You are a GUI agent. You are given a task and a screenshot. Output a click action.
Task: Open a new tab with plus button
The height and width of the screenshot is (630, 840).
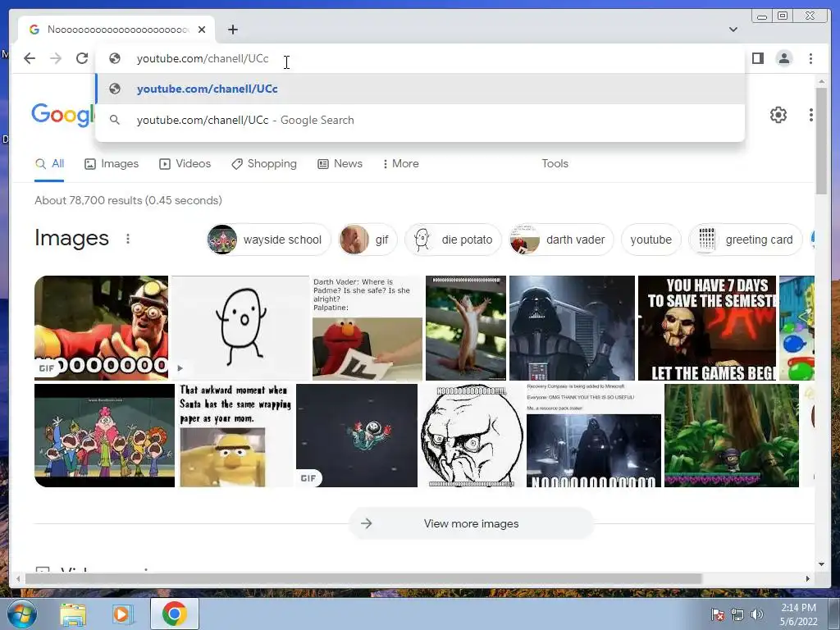(232, 30)
